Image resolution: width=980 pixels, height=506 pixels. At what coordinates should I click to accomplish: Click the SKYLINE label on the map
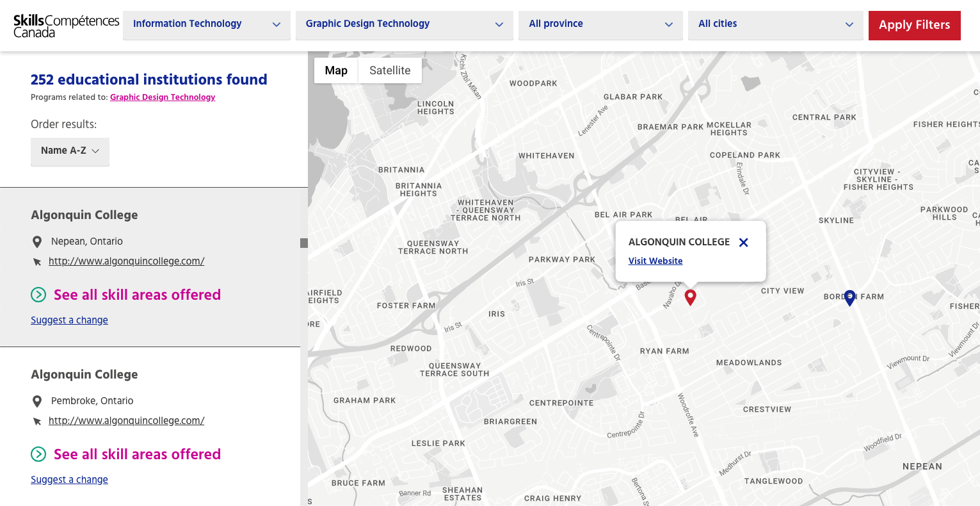(836, 220)
